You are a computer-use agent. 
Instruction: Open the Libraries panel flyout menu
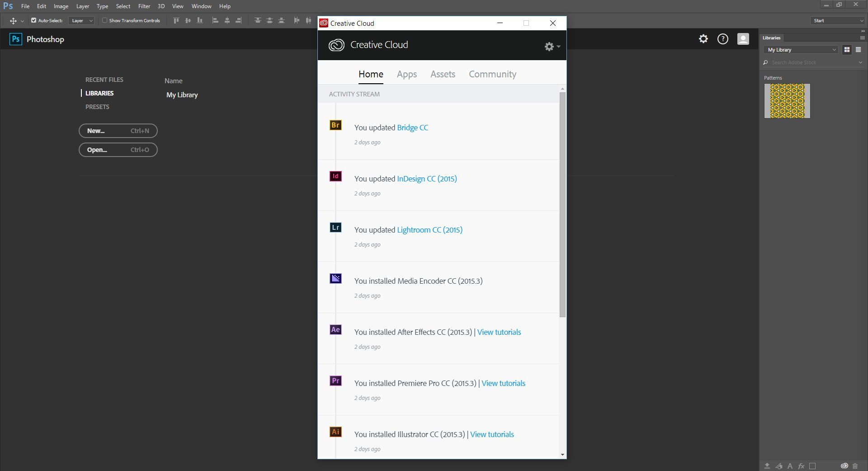click(x=862, y=38)
